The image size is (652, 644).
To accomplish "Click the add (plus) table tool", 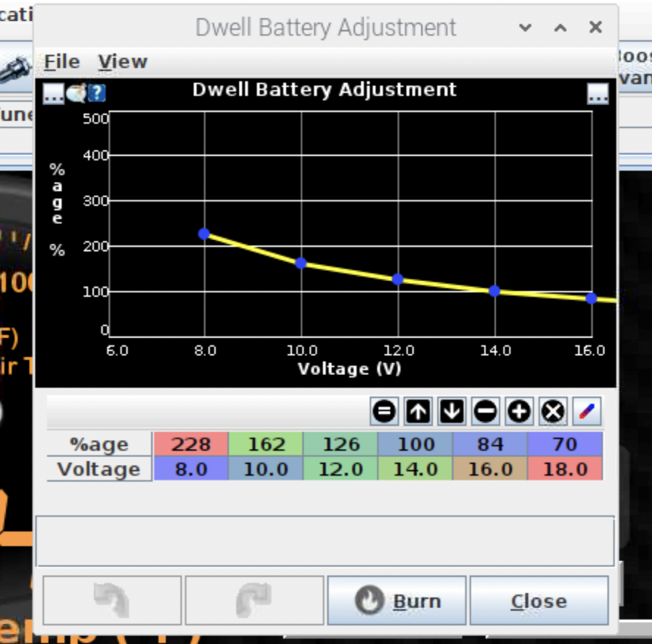I will 519,412.
